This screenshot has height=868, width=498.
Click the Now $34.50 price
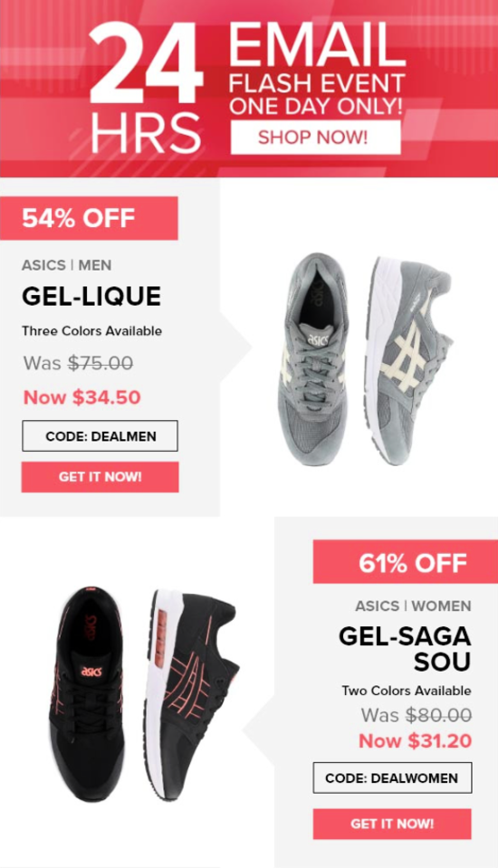[82, 397]
